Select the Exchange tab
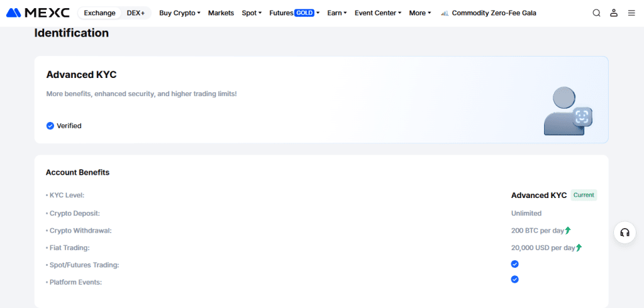Viewport: 644px width, 308px height. pyautogui.click(x=100, y=13)
